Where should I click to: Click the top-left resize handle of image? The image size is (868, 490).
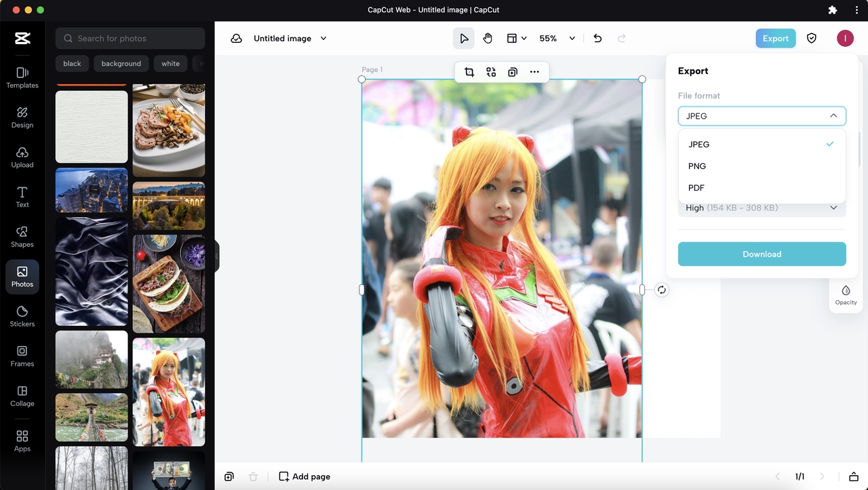[361, 79]
